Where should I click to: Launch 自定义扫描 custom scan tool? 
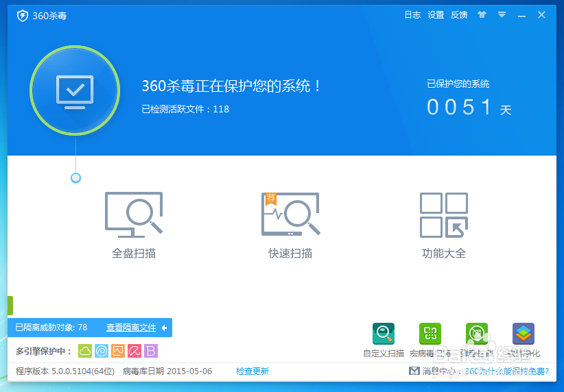tap(384, 340)
